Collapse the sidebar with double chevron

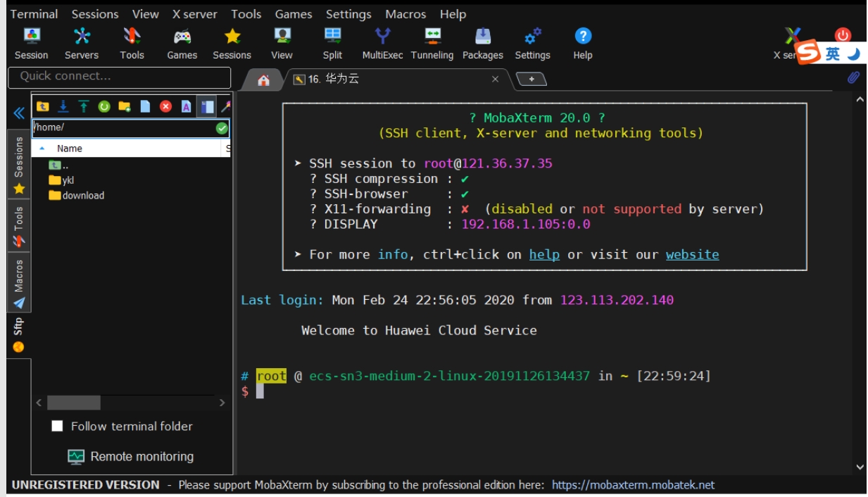click(x=19, y=113)
